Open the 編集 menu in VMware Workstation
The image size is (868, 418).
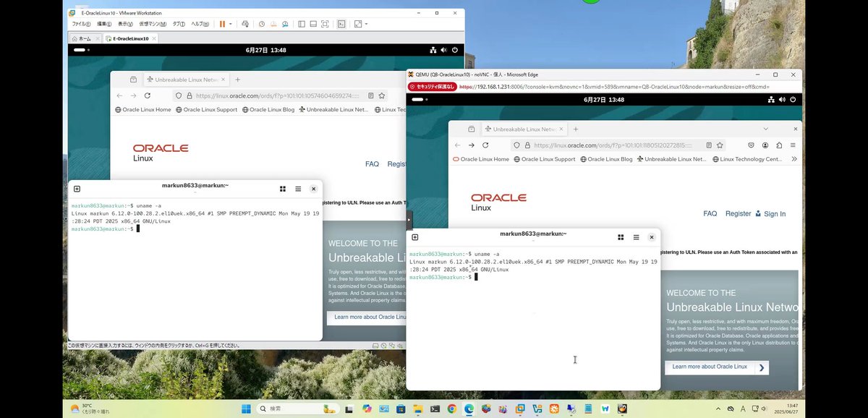pyautogui.click(x=103, y=24)
